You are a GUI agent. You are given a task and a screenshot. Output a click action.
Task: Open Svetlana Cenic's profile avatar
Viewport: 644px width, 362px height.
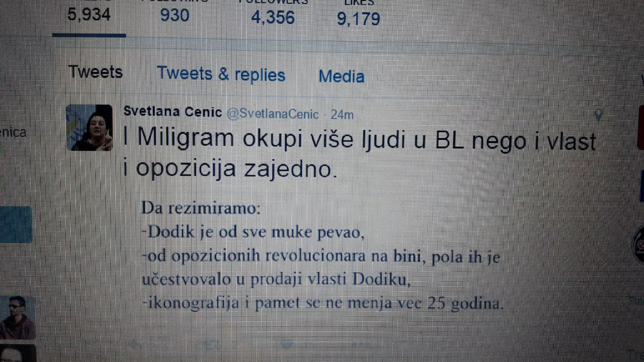point(90,128)
